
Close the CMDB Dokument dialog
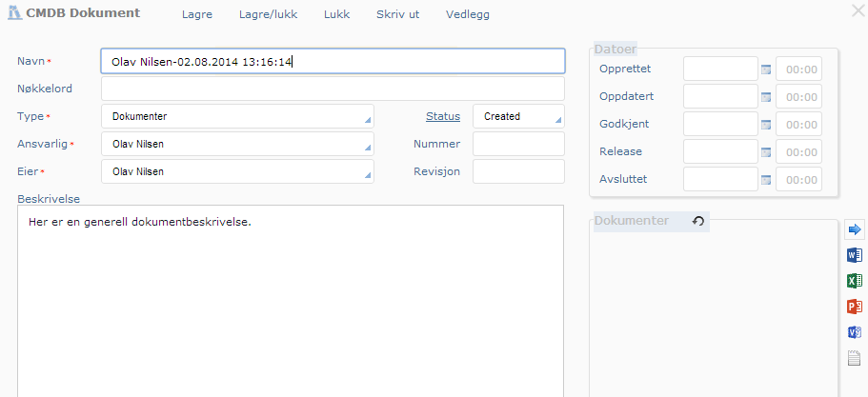(858, 10)
